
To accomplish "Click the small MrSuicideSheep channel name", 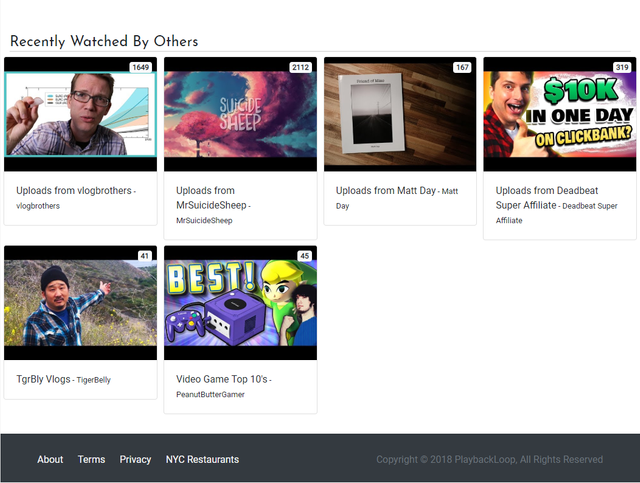I will click(204, 220).
